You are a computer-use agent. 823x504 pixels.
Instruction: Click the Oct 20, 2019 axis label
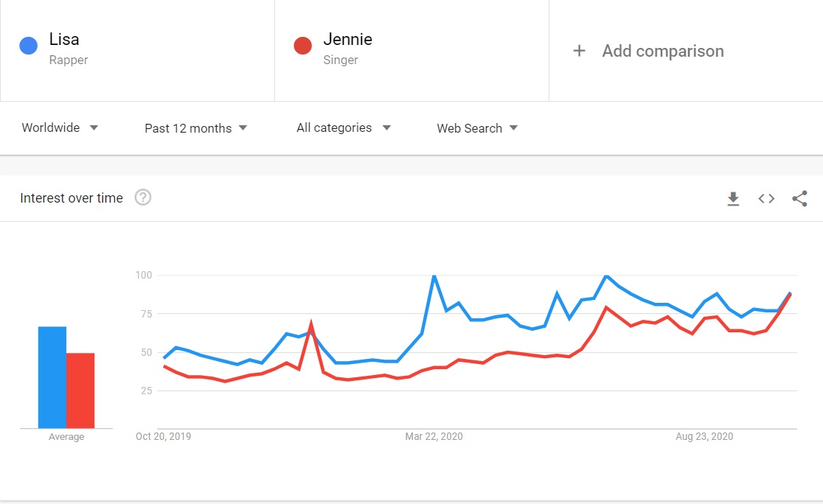coord(163,437)
